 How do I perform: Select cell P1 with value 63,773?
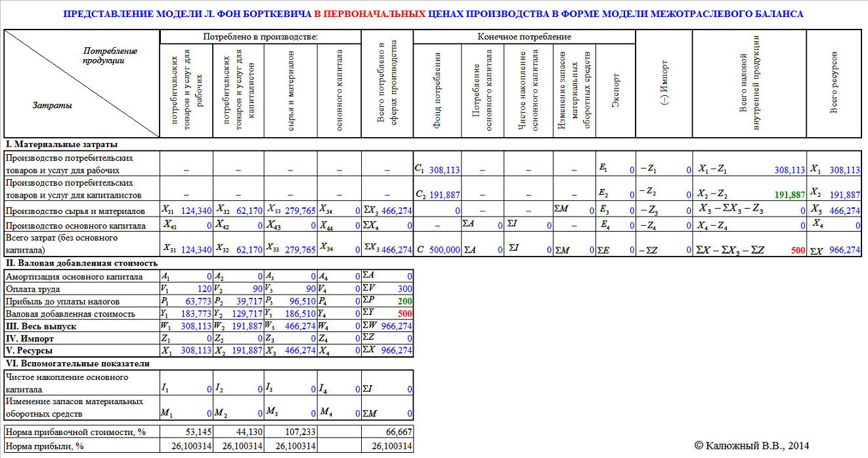coord(186,301)
